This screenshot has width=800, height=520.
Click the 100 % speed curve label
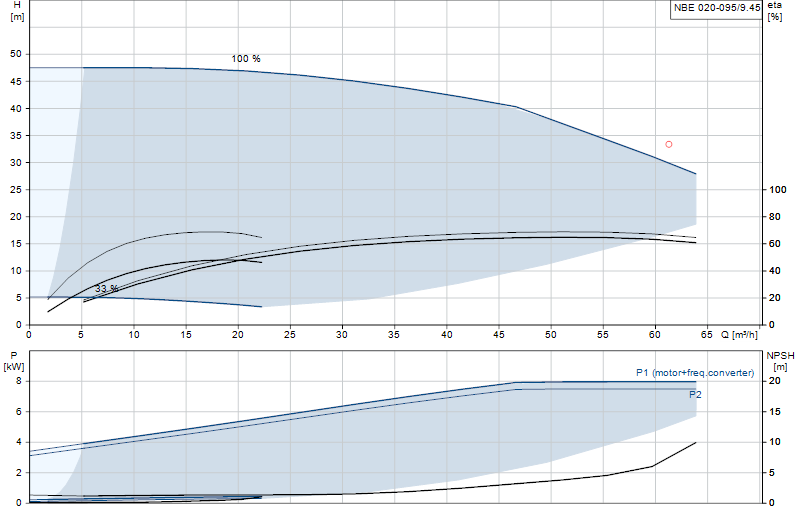[x=246, y=59]
